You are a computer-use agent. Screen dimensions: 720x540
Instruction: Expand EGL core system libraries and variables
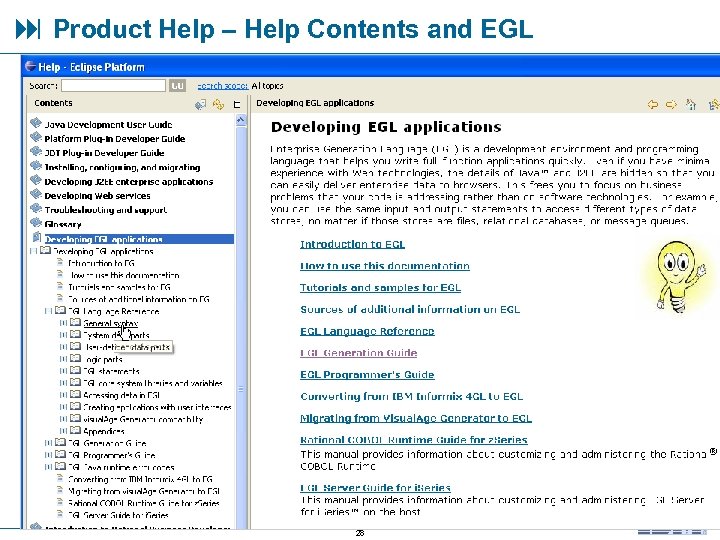pos(63,382)
